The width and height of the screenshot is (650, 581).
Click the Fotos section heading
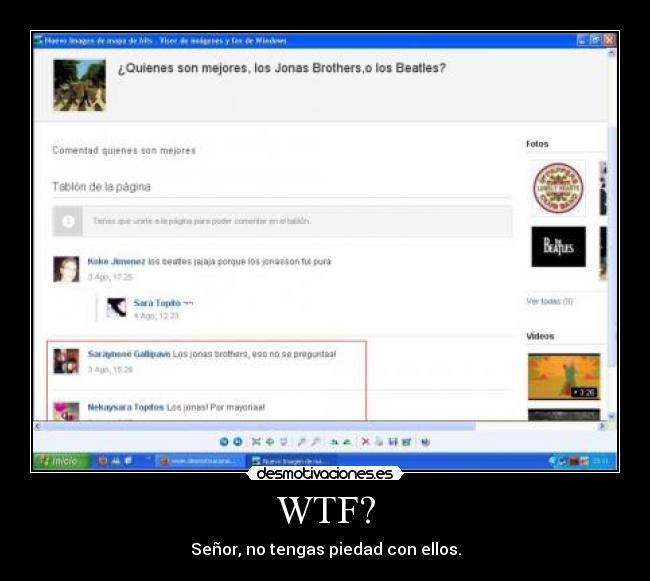(x=537, y=144)
